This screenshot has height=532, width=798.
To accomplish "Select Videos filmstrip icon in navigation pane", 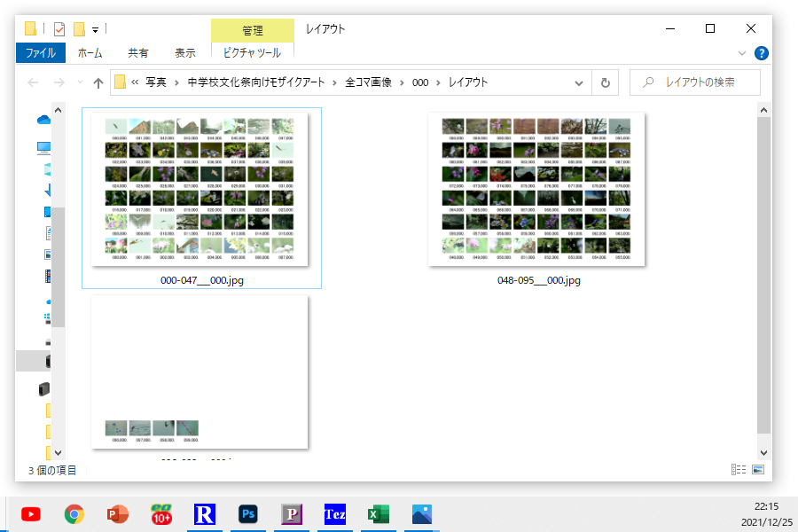I will tap(48, 276).
